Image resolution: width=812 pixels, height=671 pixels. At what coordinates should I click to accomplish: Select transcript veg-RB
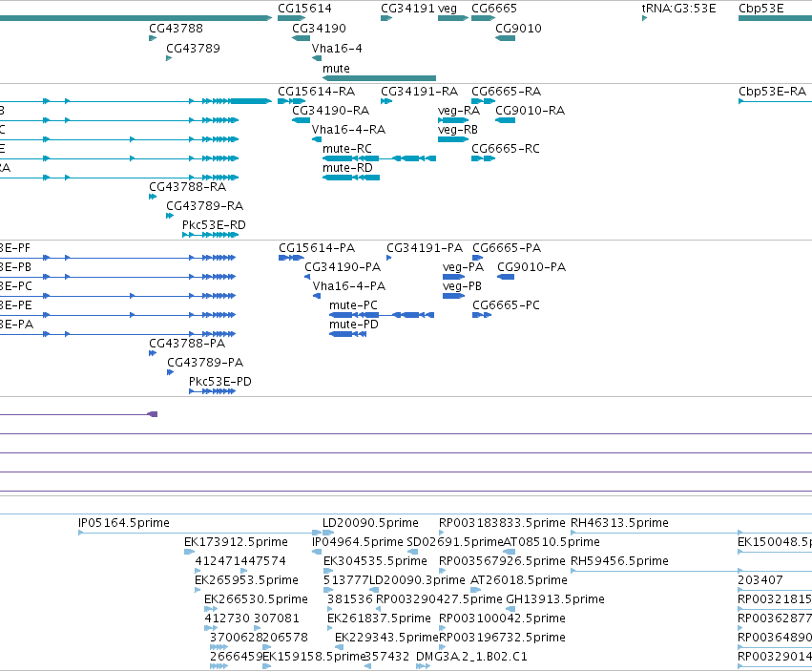(x=458, y=130)
